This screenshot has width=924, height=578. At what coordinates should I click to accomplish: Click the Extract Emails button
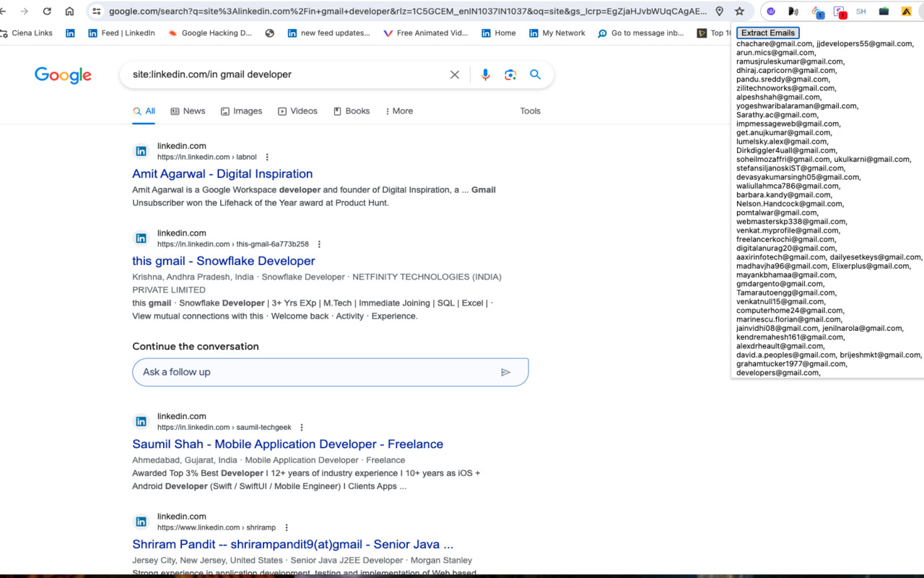768,33
